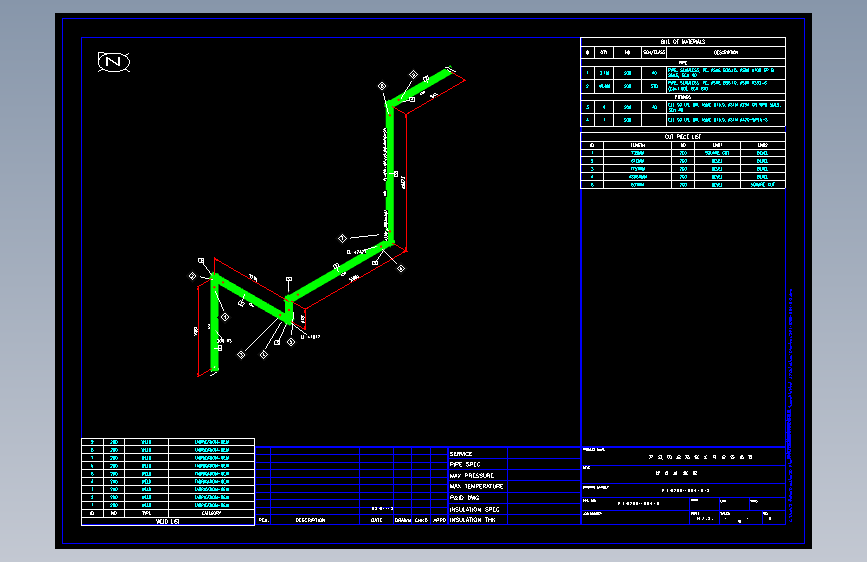Click the STD schedule cell in bill of materials

[x=654, y=86]
